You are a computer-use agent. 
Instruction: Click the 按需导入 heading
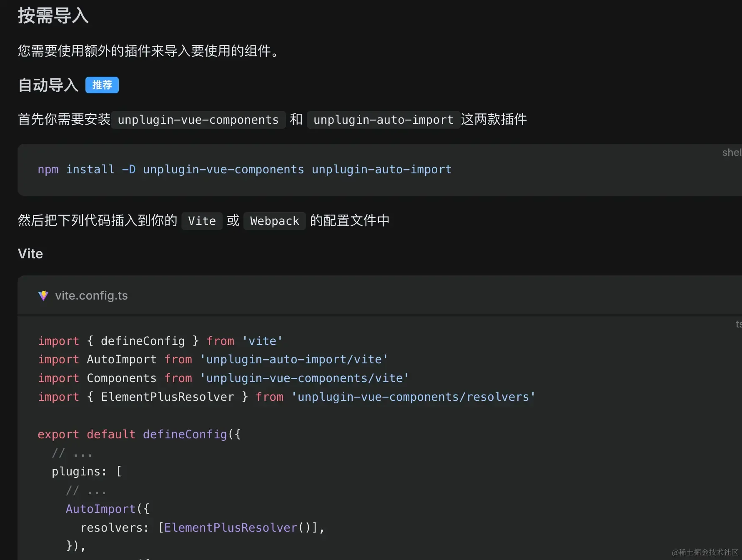53,16
